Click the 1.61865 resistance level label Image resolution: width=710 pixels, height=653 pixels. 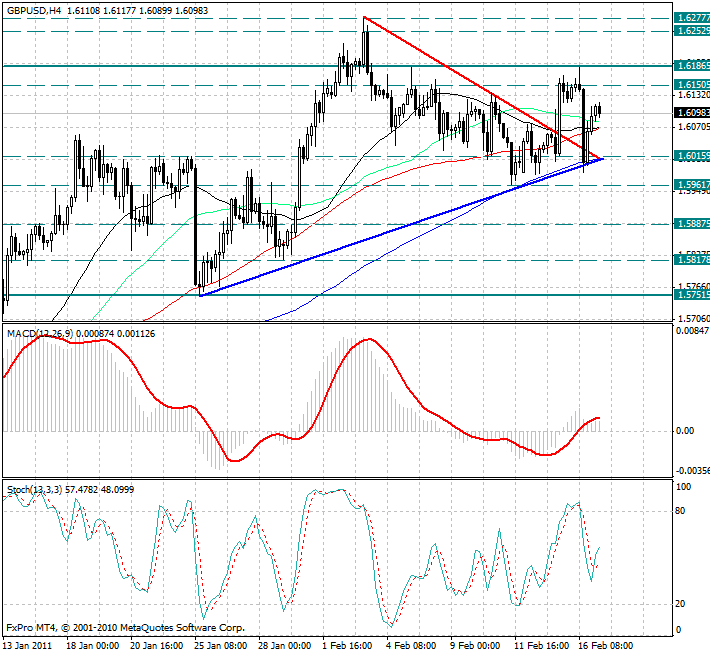pos(692,66)
